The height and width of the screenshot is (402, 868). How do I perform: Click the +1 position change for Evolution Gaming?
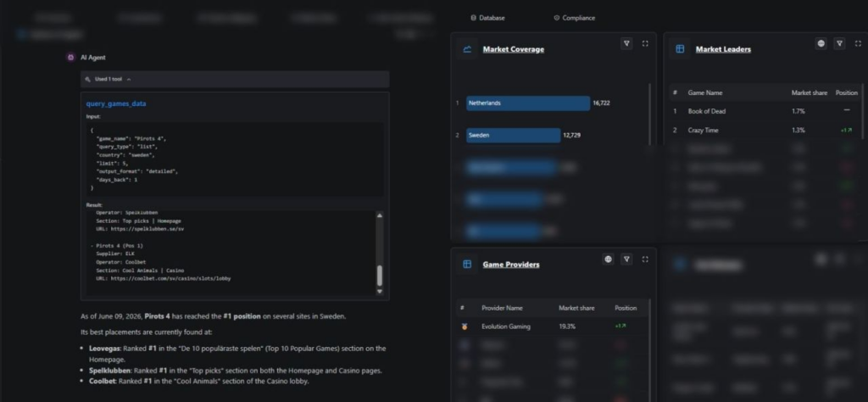tap(620, 327)
